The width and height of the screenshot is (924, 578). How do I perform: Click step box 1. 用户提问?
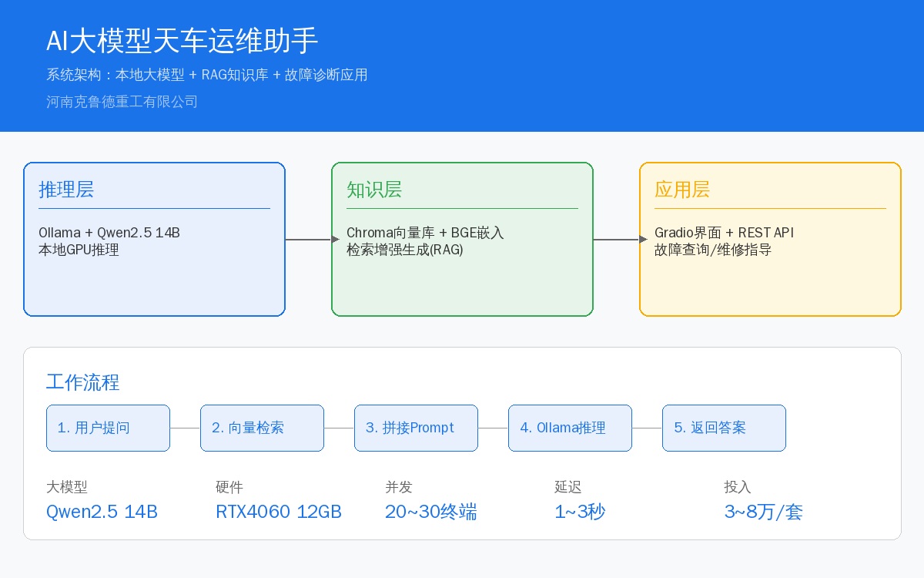click(108, 428)
